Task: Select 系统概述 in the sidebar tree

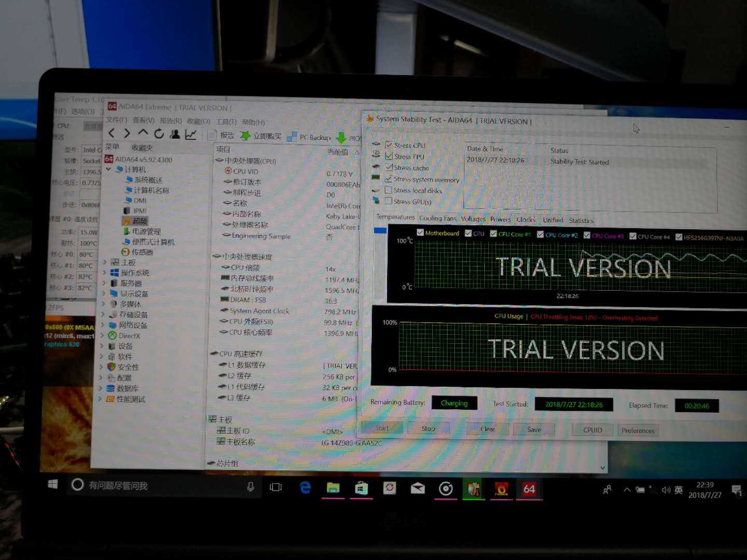Action: tap(144, 180)
